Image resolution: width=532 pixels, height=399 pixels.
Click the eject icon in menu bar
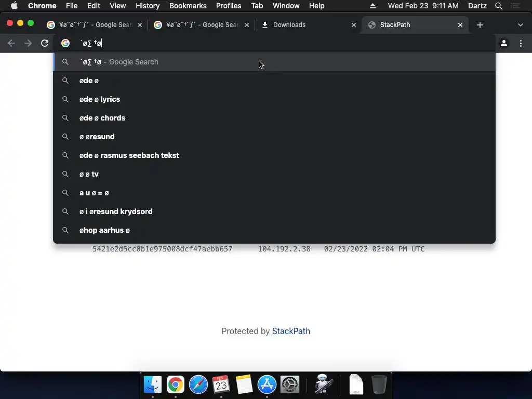coord(373,6)
